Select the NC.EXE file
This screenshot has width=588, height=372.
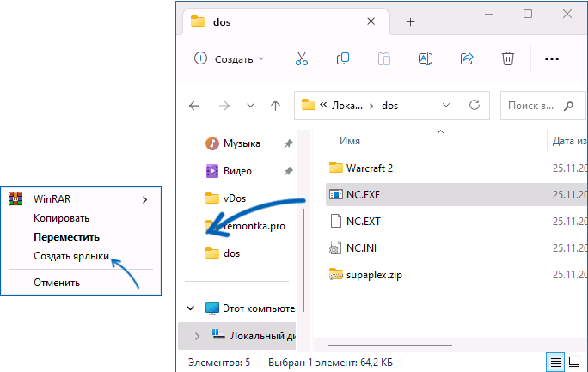(x=364, y=194)
